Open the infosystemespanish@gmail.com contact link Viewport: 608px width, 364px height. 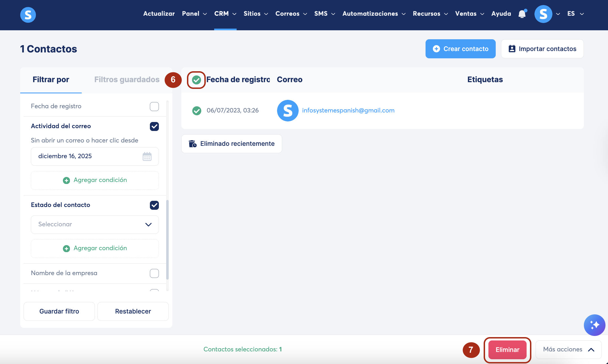[x=348, y=110]
